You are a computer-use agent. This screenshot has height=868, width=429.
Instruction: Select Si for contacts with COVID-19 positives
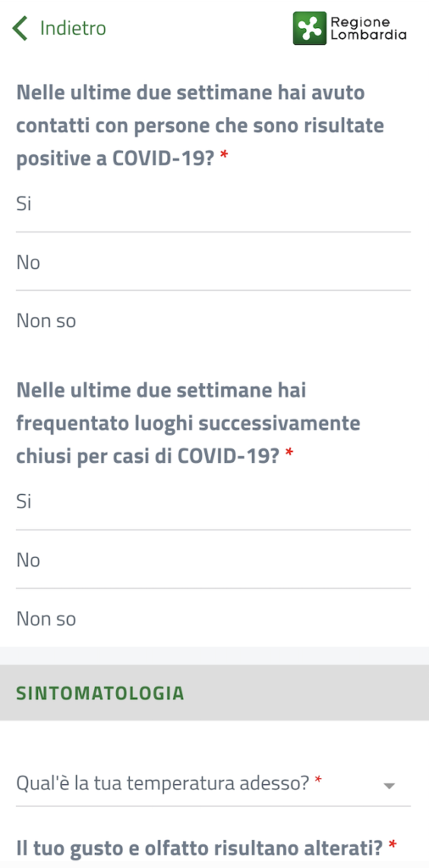(x=213, y=203)
